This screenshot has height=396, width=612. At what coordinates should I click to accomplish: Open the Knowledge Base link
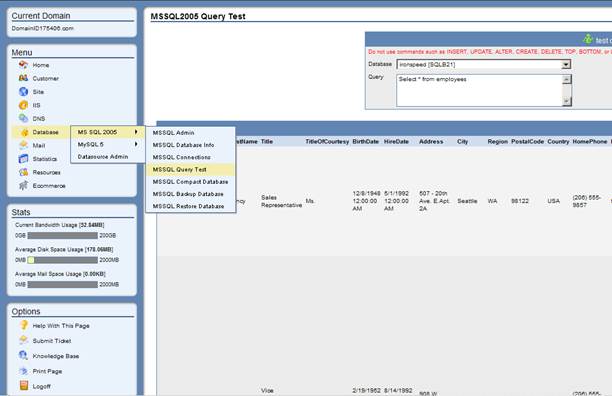click(55, 356)
